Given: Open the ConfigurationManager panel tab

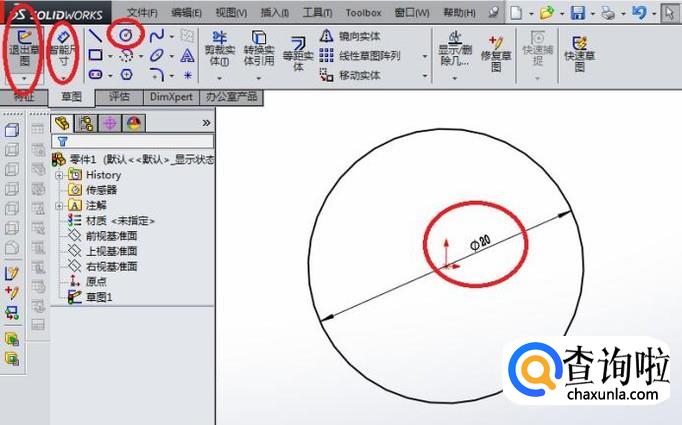Looking at the screenshot, I should click(x=110, y=124).
